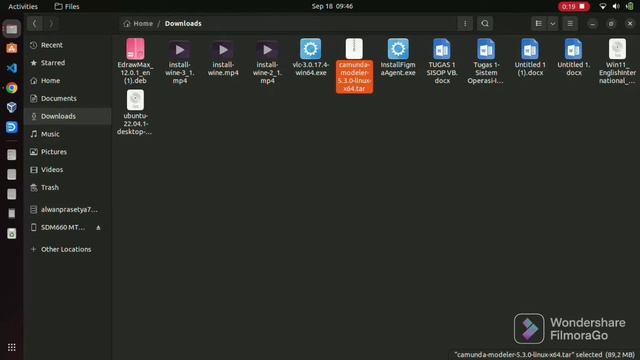Open system volume indicator
Image resolution: width=640 pixels, height=360 pixels.
(x=616, y=6)
